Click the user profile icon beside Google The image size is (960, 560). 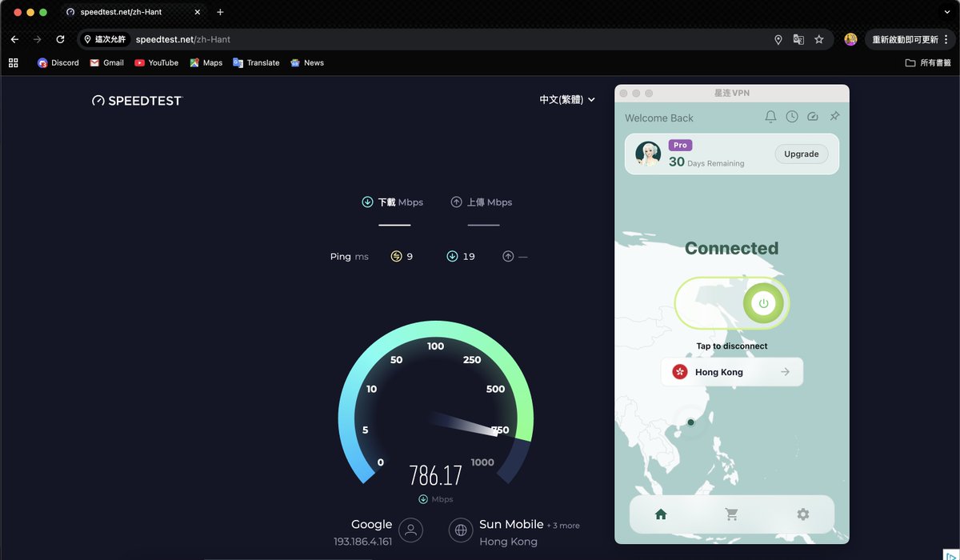(410, 530)
